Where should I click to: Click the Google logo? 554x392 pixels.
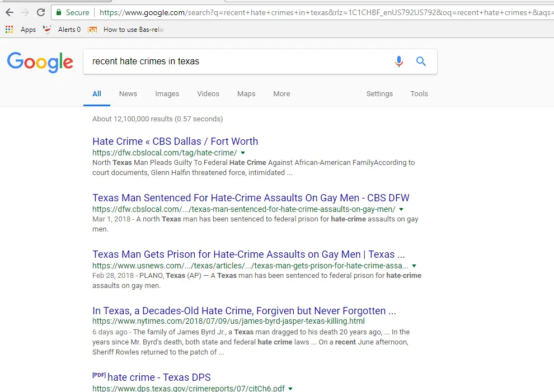pyautogui.click(x=40, y=62)
